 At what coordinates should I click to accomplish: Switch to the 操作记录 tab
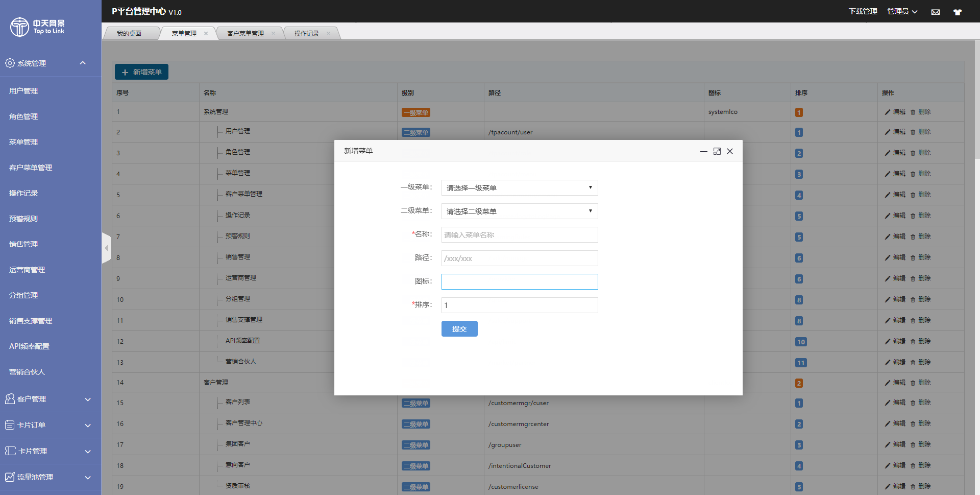307,33
